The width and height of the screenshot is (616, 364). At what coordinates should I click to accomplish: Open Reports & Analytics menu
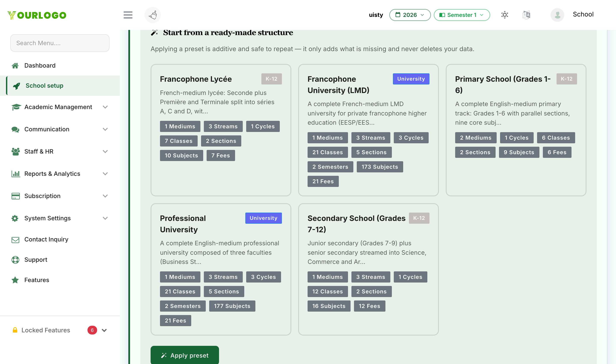(60, 174)
